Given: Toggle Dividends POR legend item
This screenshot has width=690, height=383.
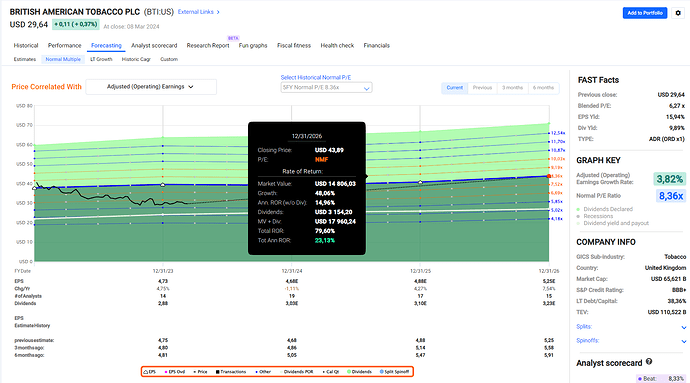Looking at the screenshot, I should coord(297,372).
